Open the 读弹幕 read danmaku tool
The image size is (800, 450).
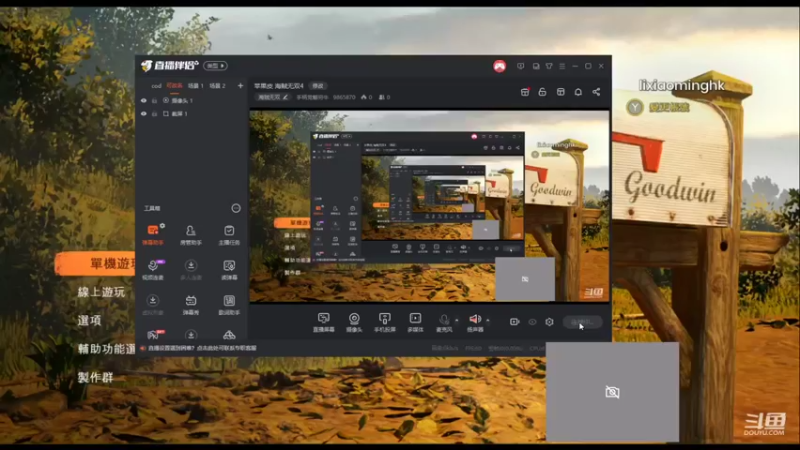229,270
